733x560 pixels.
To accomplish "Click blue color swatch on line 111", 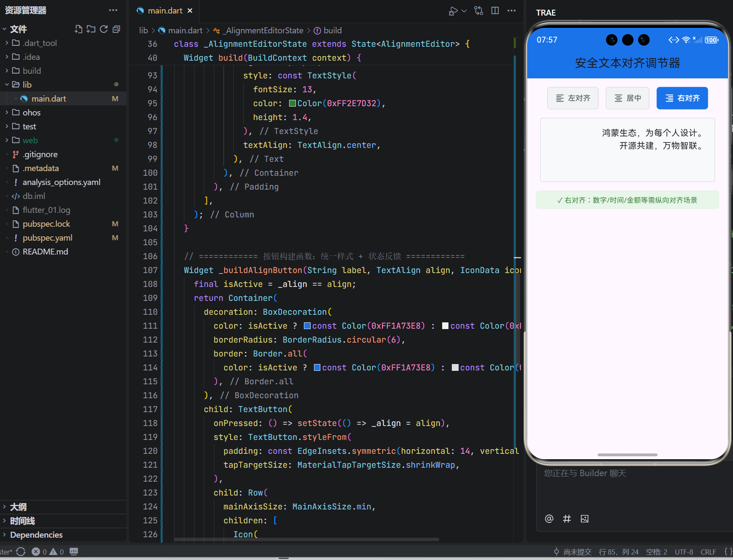I will pyautogui.click(x=307, y=326).
